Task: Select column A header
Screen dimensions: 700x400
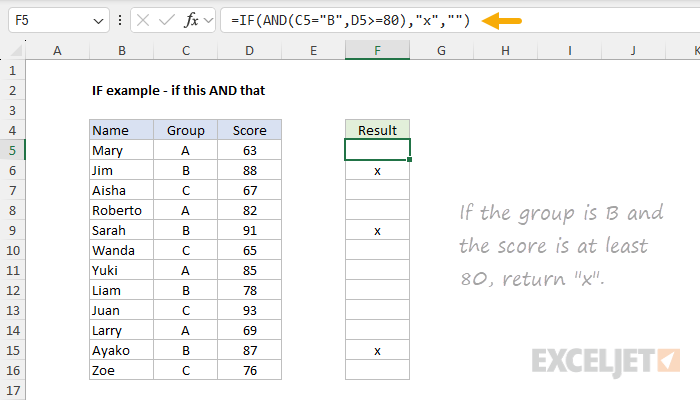Action: click(57, 50)
